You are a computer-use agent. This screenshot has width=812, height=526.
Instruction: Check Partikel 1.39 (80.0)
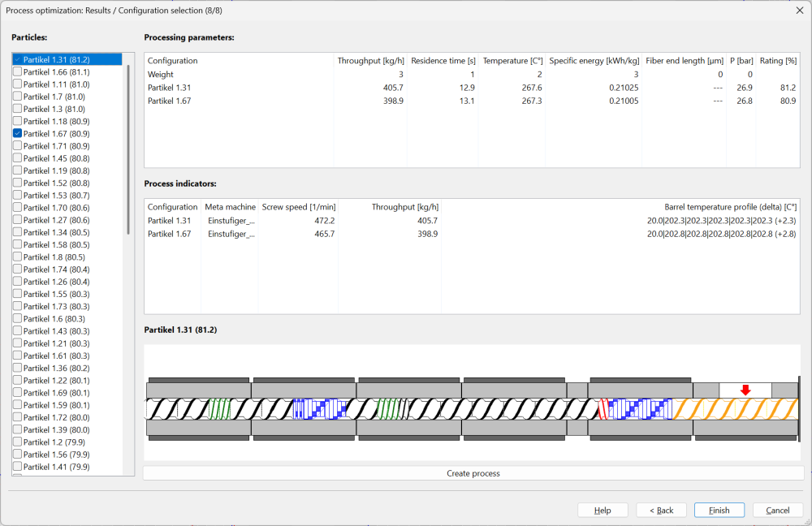tap(18, 429)
